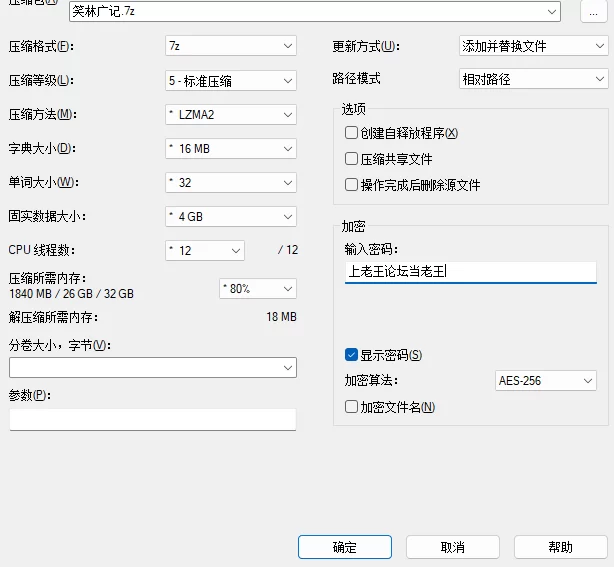Expand the 字典大小 16 MB dropdown
Screen dimensions: 614x567
coord(230,148)
